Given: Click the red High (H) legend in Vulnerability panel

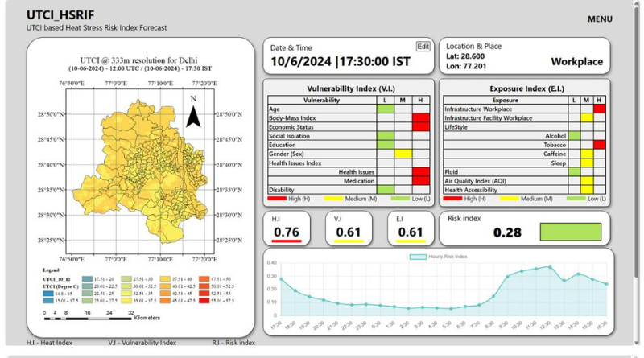Looking at the screenshot, I should click(289, 199).
